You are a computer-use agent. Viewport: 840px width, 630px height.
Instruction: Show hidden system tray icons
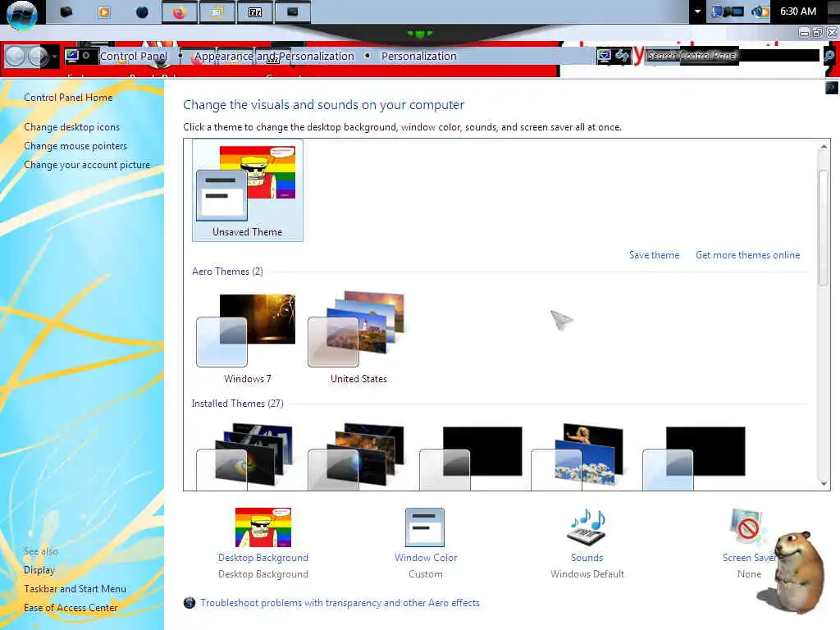tap(697, 11)
